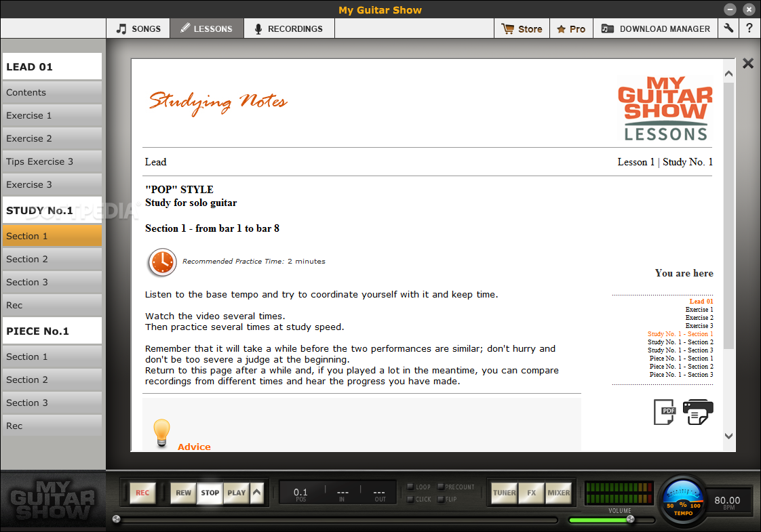Open Exercise 3 in sidebar

click(x=52, y=184)
